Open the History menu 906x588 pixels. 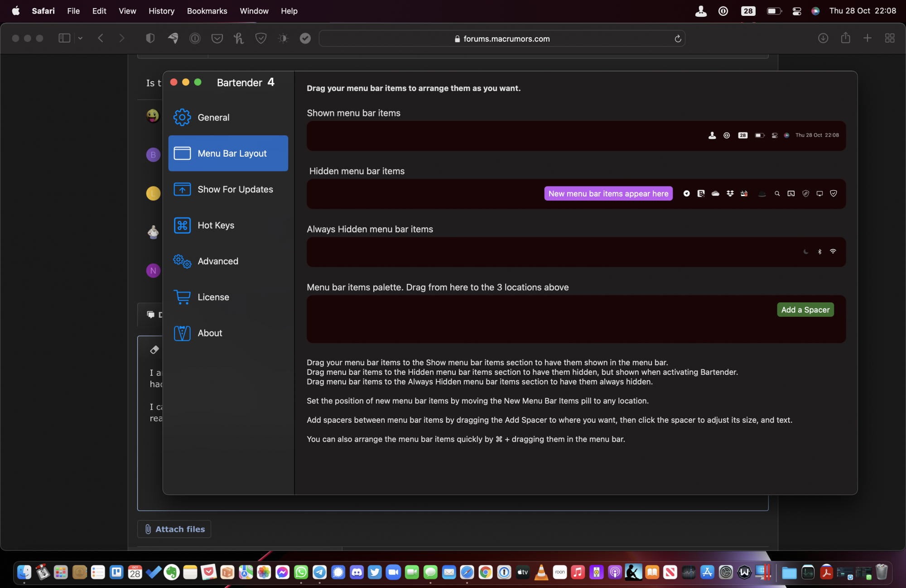click(161, 11)
